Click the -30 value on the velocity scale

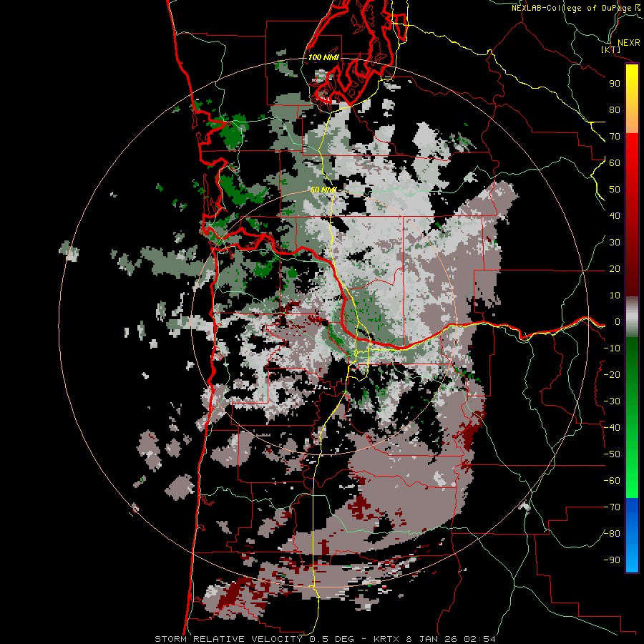(x=612, y=401)
